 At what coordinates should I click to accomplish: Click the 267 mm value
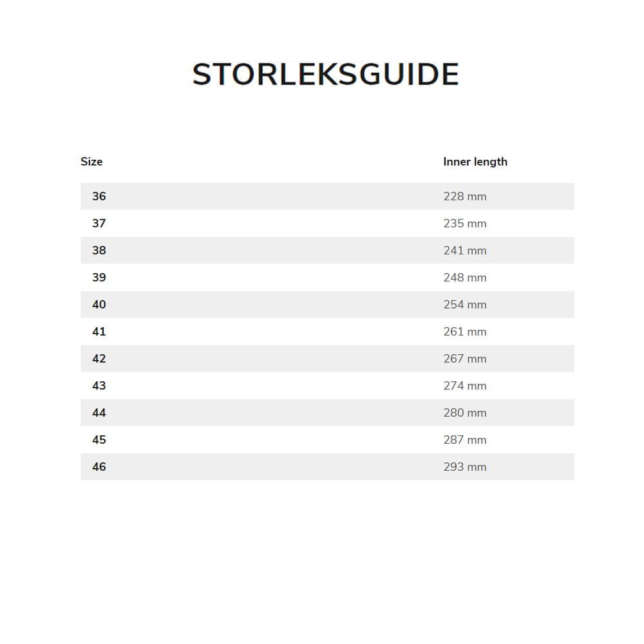pos(464,359)
